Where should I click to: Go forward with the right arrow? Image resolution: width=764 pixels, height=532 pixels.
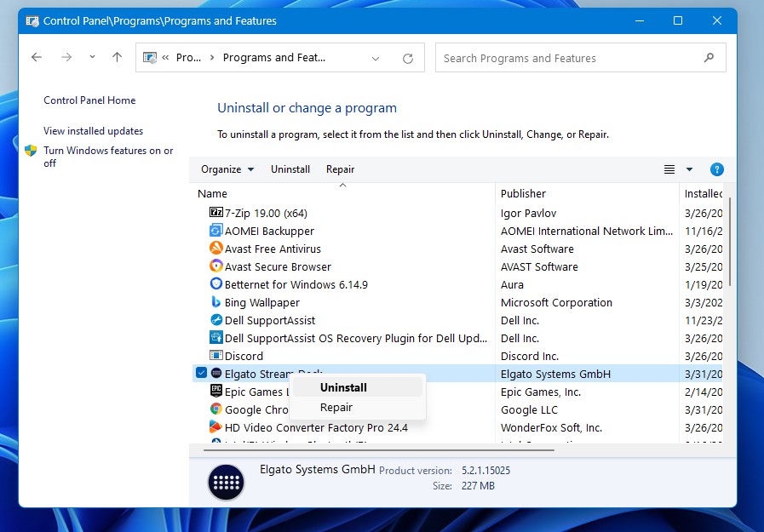66,57
